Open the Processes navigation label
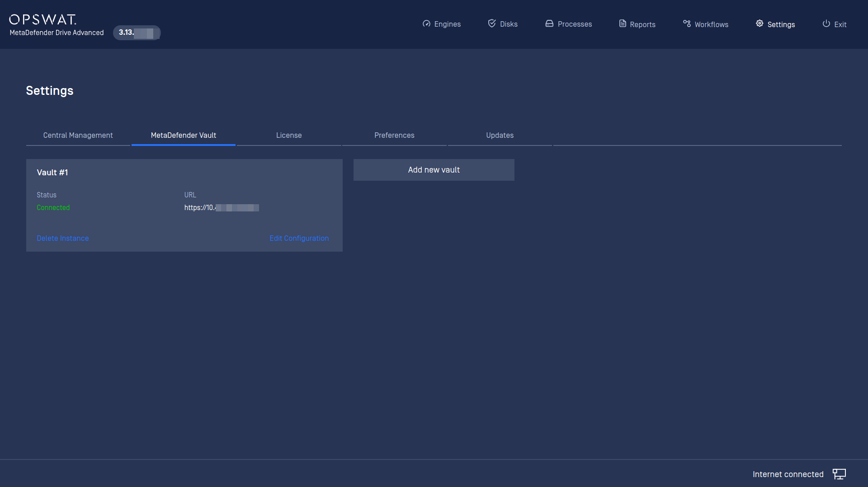Image resolution: width=868 pixels, height=487 pixels. [x=575, y=24]
